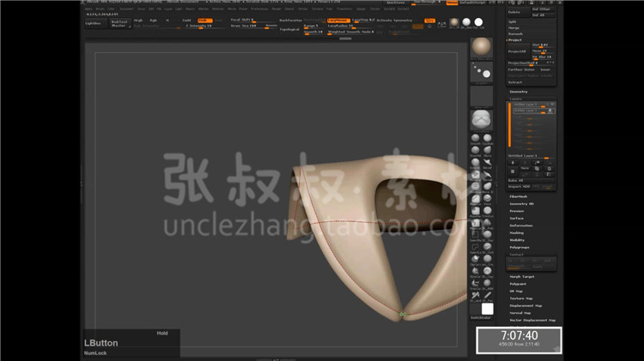Select the Pinch brush icon

pos(487,198)
